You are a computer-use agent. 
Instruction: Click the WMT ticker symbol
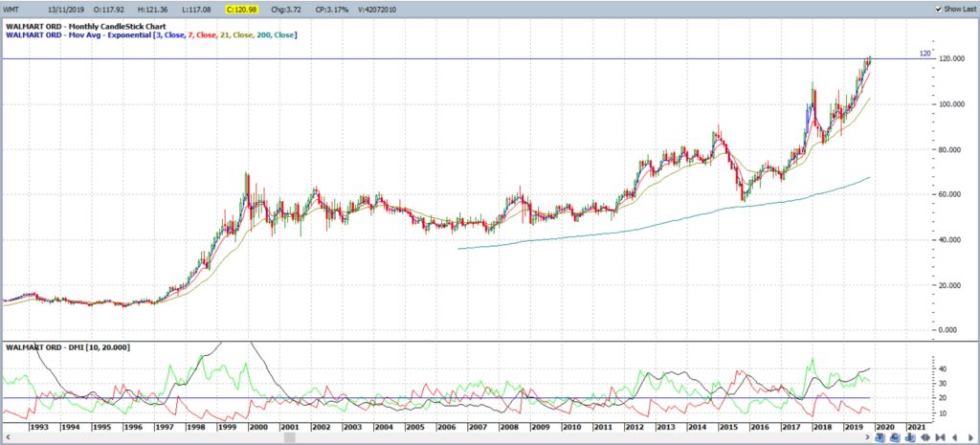pyautogui.click(x=12, y=10)
